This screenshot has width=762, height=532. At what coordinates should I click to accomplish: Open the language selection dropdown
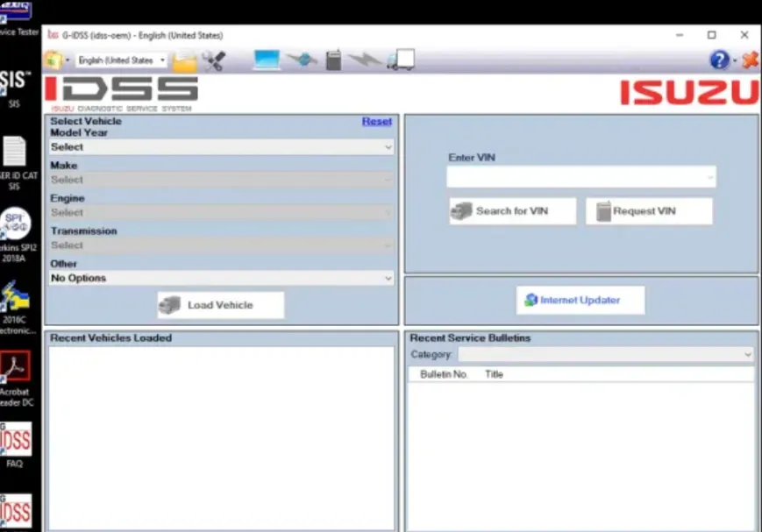[x=122, y=60]
